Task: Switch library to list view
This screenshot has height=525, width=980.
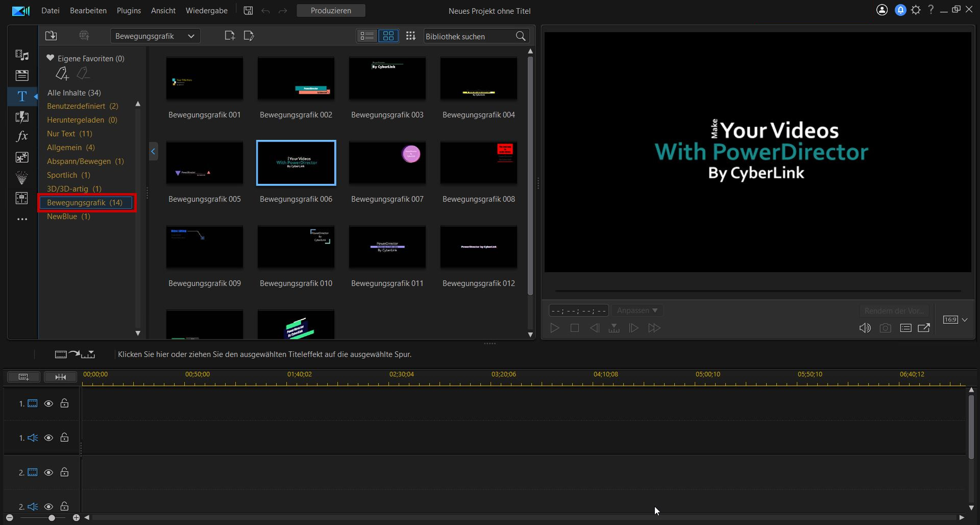Action: point(367,36)
